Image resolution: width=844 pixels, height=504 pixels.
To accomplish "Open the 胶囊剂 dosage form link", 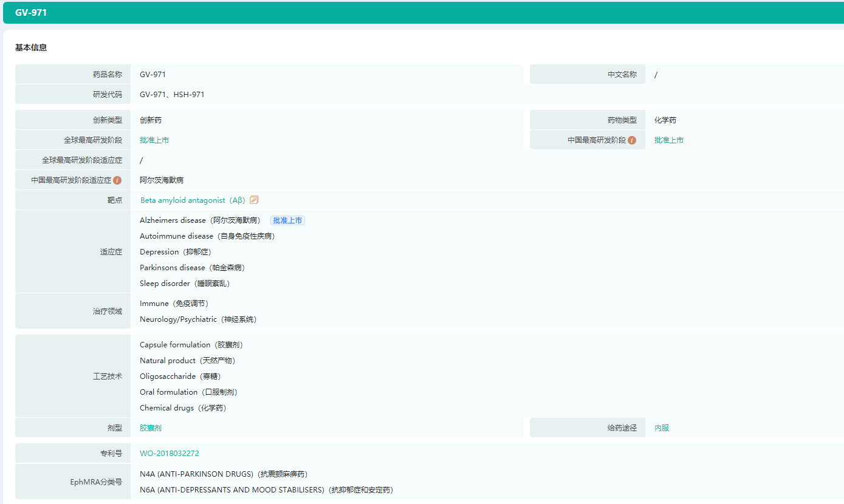I will point(151,428).
